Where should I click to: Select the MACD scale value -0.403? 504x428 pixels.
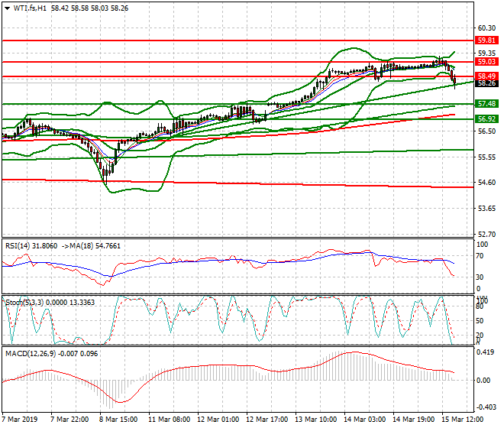click(x=486, y=407)
